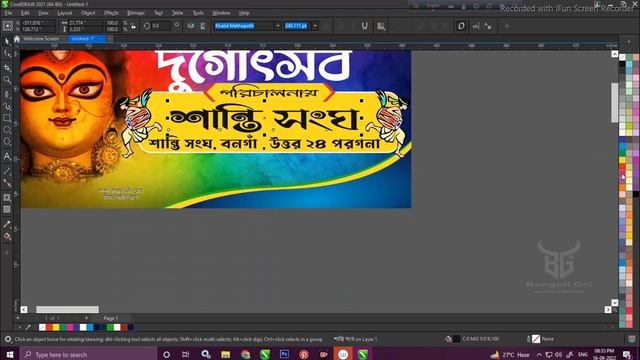Open the Effects menu
640x360 pixels.
(x=111, y=13)
